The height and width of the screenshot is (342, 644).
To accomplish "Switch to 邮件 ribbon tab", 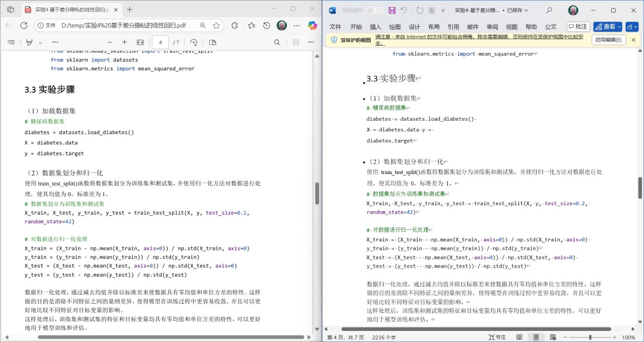I will [x=473, y=27].
